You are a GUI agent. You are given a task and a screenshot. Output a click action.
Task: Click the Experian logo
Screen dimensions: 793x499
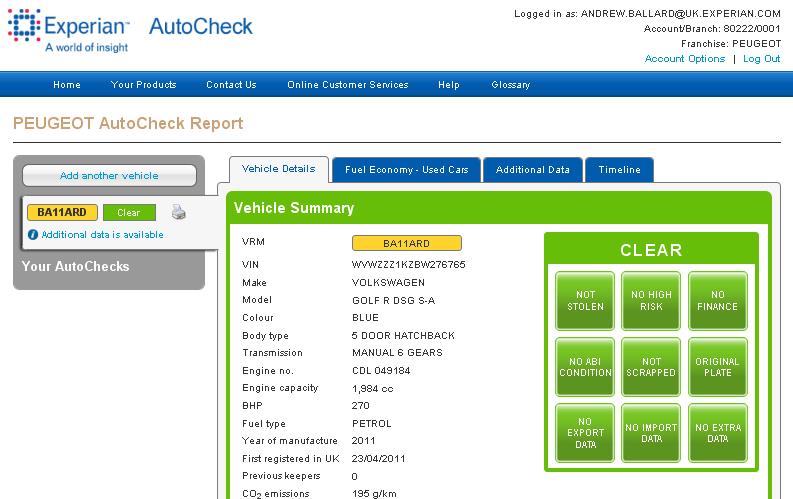click(68, 31)
